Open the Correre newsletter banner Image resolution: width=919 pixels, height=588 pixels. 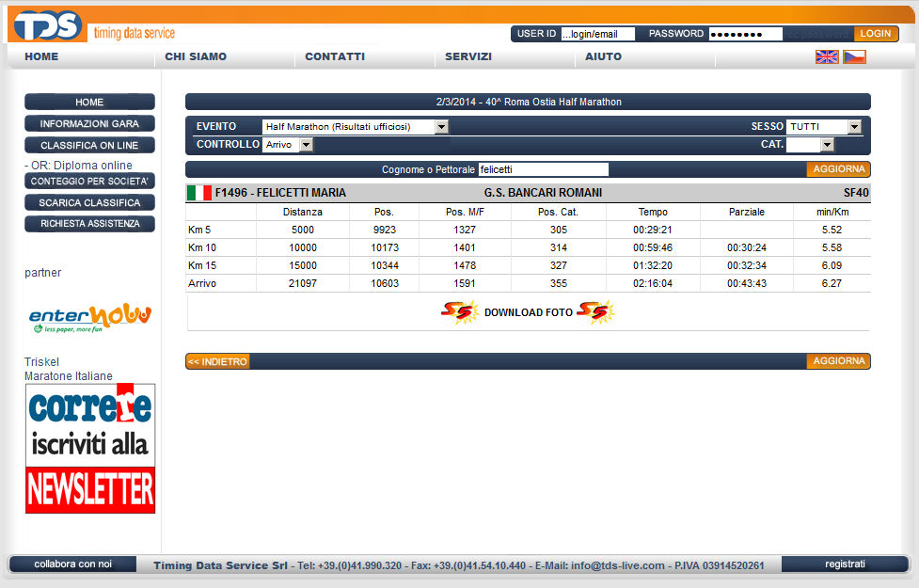(90, 448)
